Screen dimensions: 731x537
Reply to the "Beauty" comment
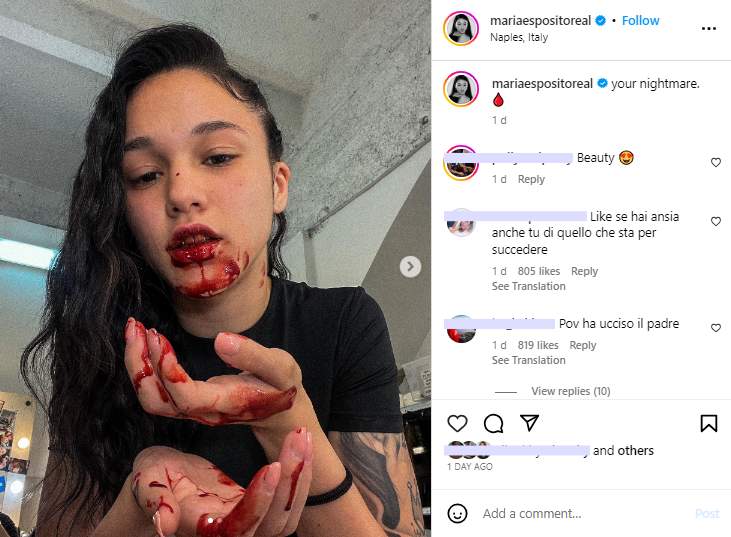point(531,179)
